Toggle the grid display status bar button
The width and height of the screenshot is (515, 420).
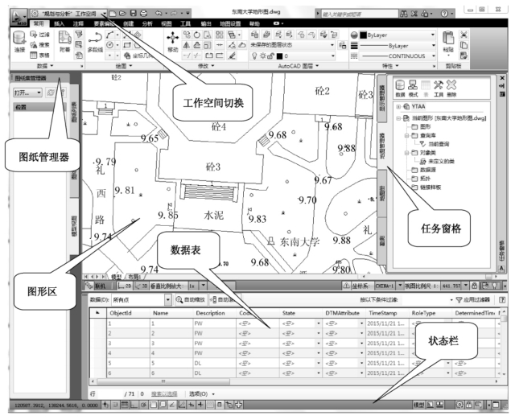pyautogui.click(x=124, y=405)
